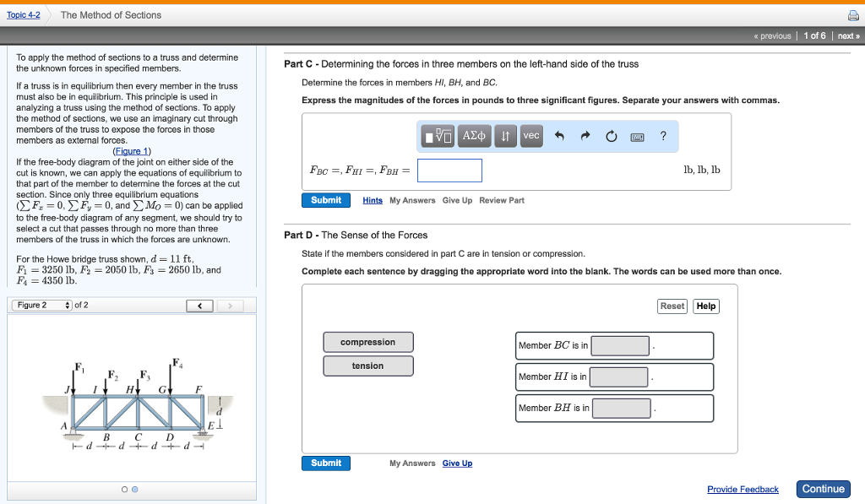The height and width of the screenshot is (504, 865).
Task: Open the math templates palette in the answer toolbar
Action: [x=438, y=136]
